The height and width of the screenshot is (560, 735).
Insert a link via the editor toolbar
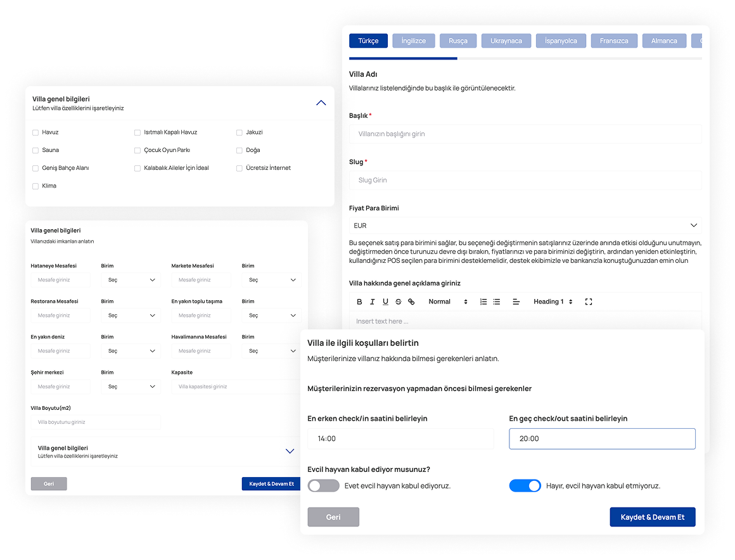tap(411, 302)
